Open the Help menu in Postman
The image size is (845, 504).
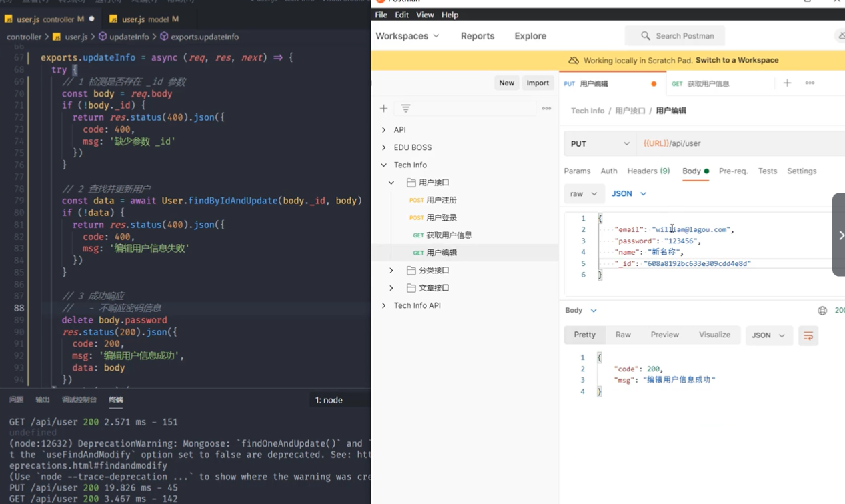coord(450,15)
